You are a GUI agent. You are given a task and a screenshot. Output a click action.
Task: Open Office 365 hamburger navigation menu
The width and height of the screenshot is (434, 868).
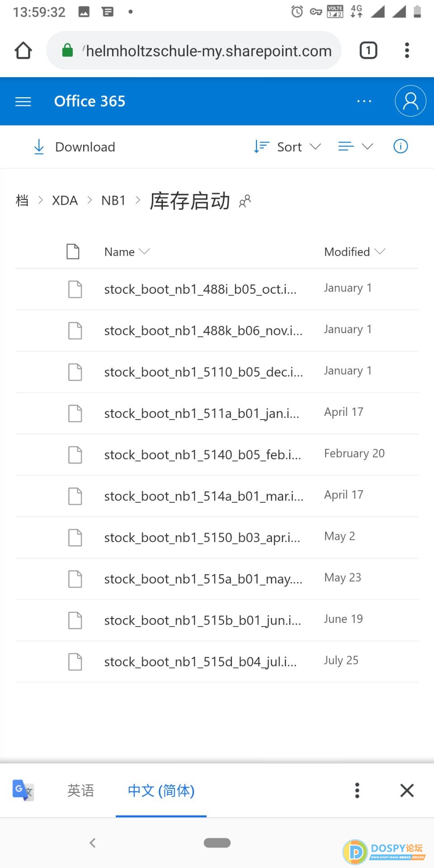[23, 102]
